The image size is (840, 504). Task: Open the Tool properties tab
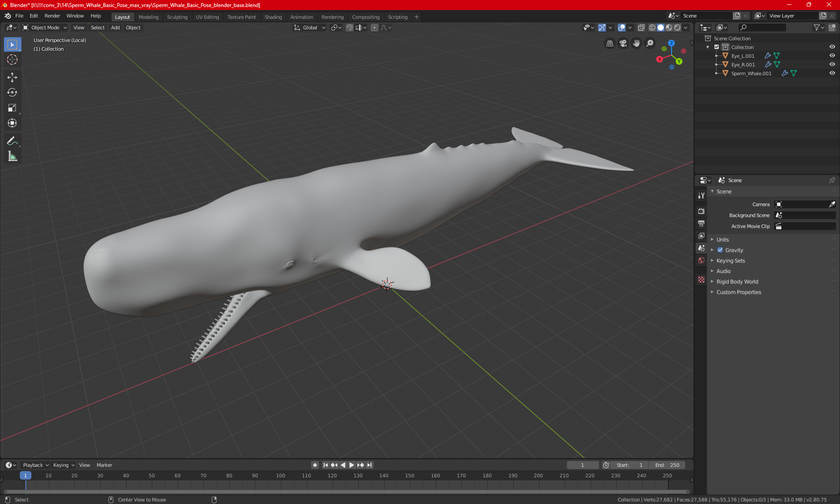click(701, 196)
